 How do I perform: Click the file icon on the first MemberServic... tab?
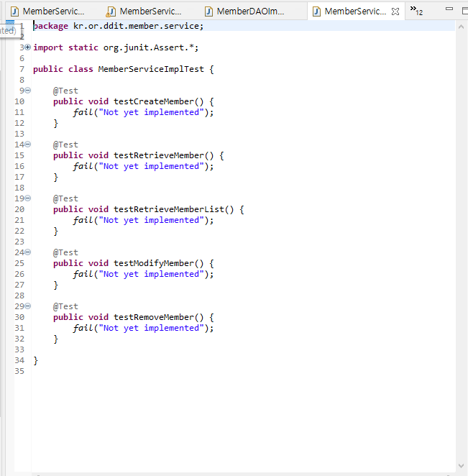tap(14, 12)
